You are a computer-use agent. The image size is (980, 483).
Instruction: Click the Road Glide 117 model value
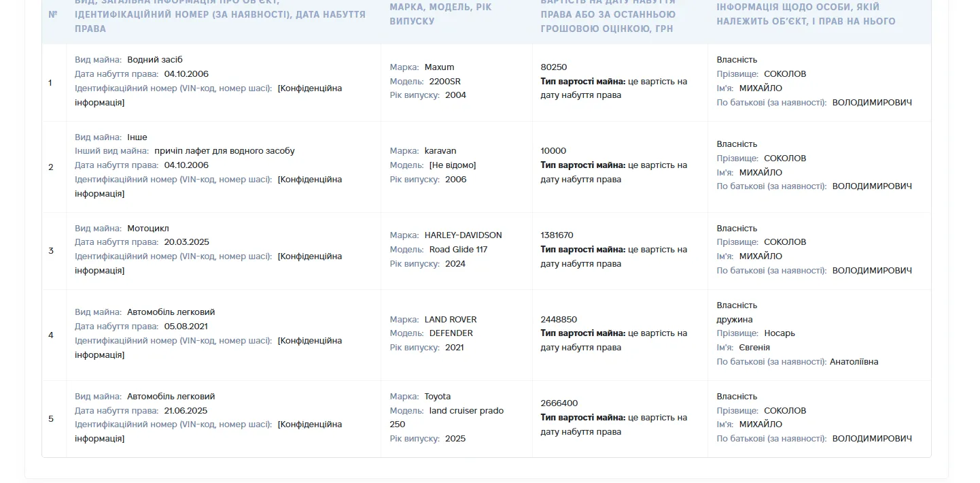[458, 250]
